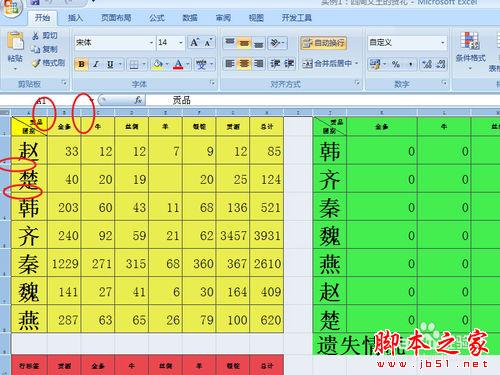Image resolution: width=500 pixels, height=375 pixels.
Task: Center text horizontally
Action: (x=244, y=63)
